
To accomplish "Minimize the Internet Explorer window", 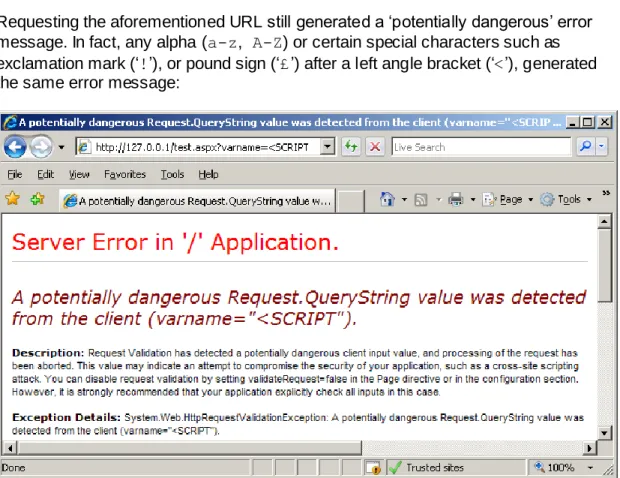I will [x=571, y=123].
